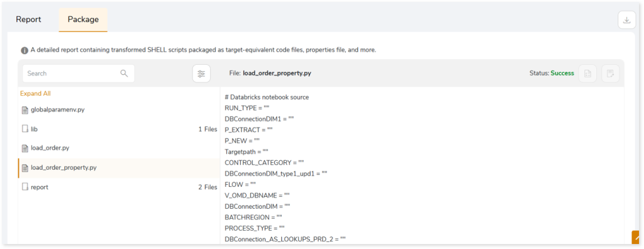Click the magnifier icon in Search box

pyautogui.click(x=124, y=73)
